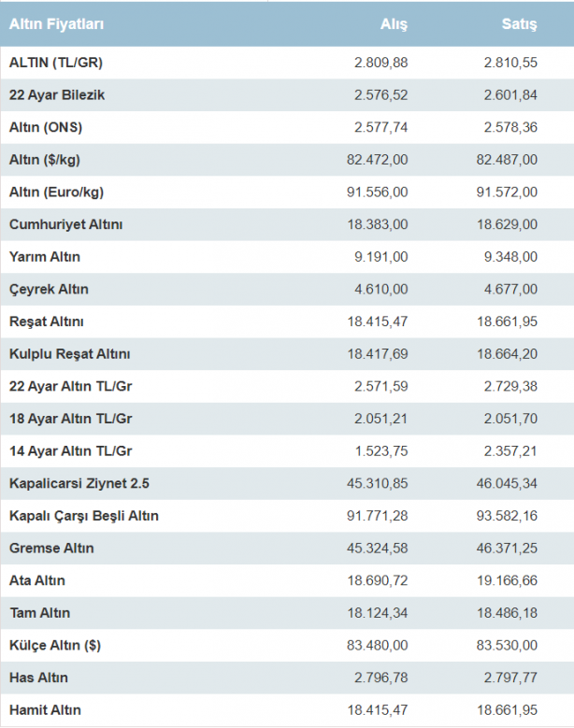Open the Kulplu Reşat Altını entry

[69, 354]
